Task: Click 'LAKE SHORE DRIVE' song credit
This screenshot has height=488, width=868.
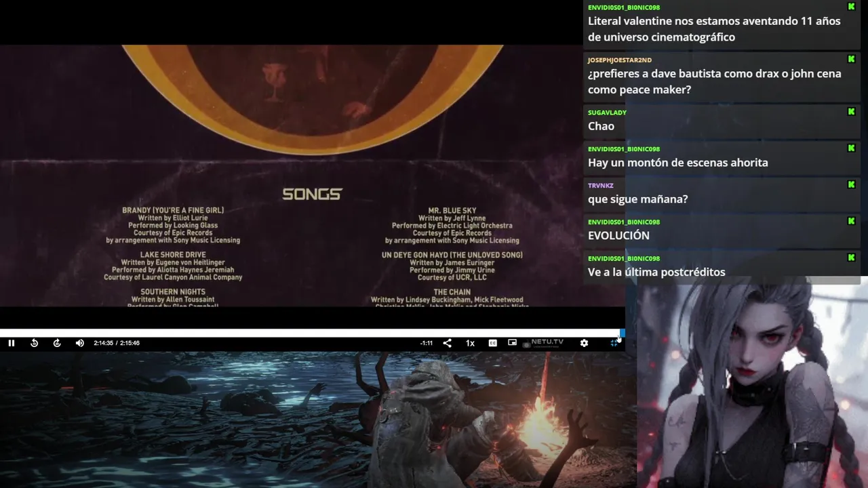Action: click(173, 255)
